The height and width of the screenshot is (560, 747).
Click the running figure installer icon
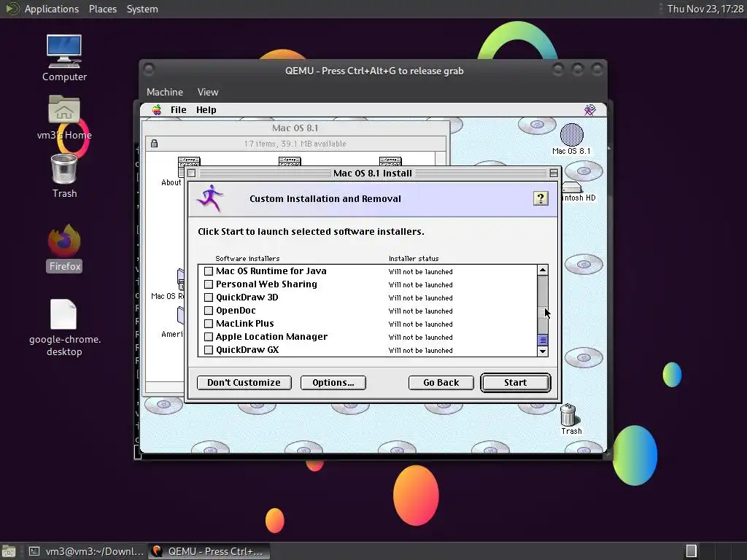(x=209, y=198)
